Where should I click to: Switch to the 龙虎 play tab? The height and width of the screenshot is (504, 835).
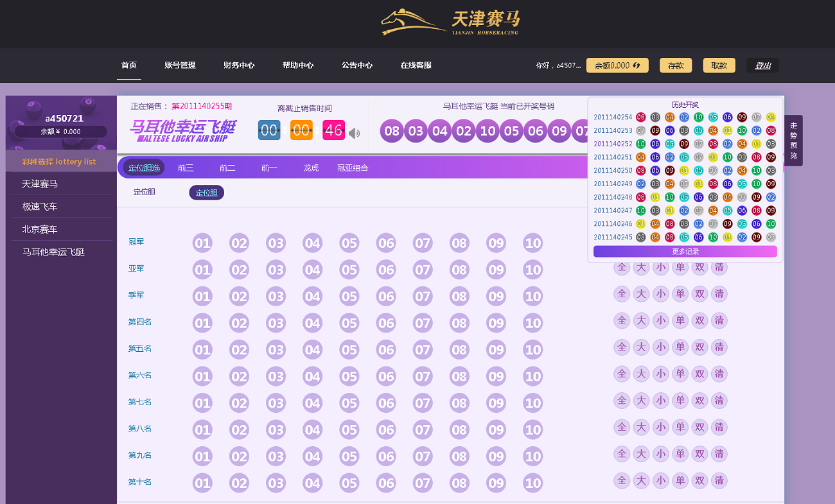pos(311,168)
